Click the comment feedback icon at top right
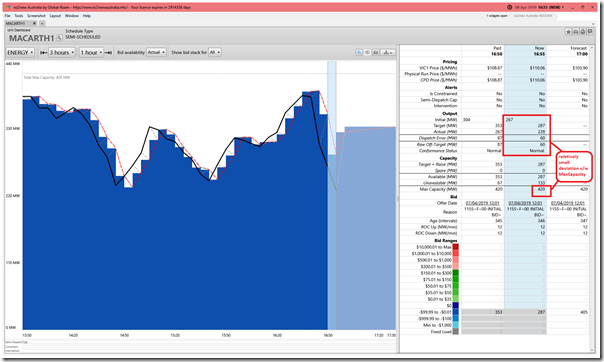This screenshot has height=362, width=604. click(590, 32)
